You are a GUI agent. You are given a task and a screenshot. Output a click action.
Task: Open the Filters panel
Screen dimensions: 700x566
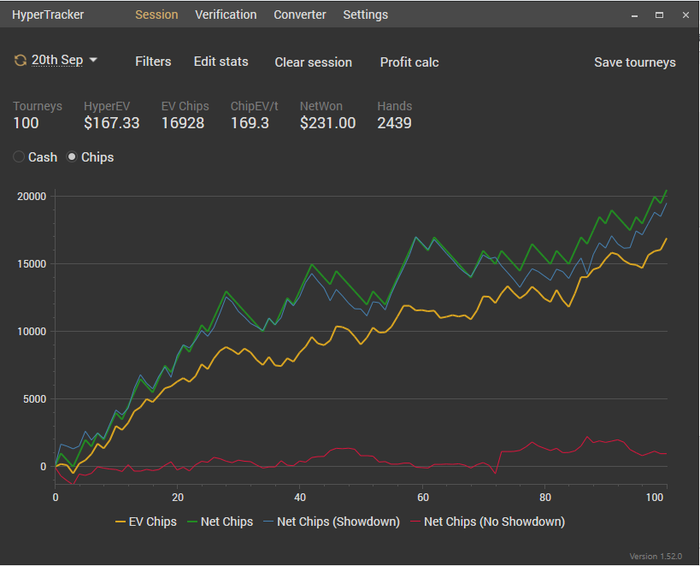[153, 62]
